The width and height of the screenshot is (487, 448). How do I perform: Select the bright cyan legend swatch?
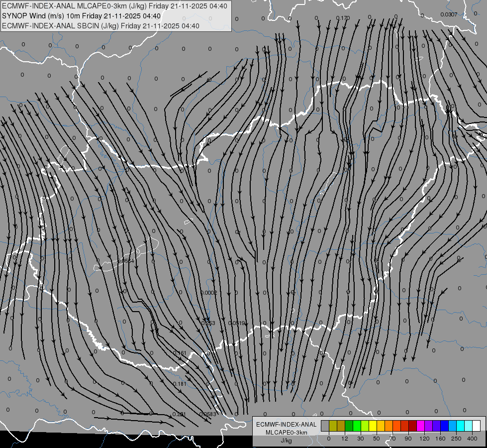(461, 426)
